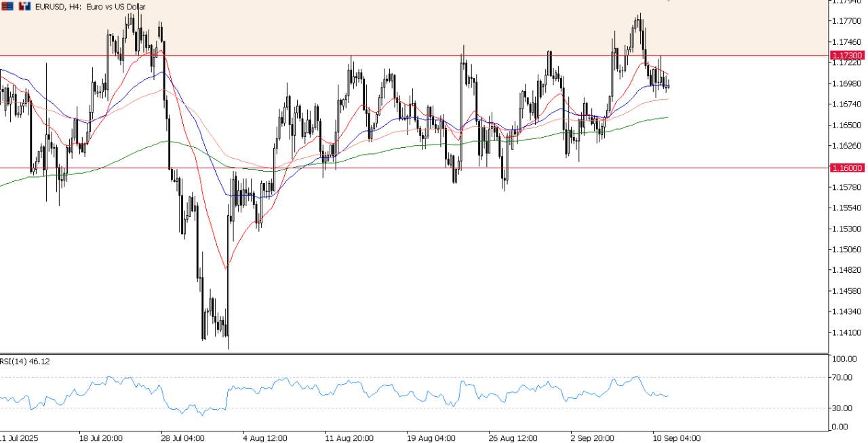Viewport: 868px width, 443px height.
Task: Click the "10 Sep 04:00" time axis label
Action: point(677,438)
